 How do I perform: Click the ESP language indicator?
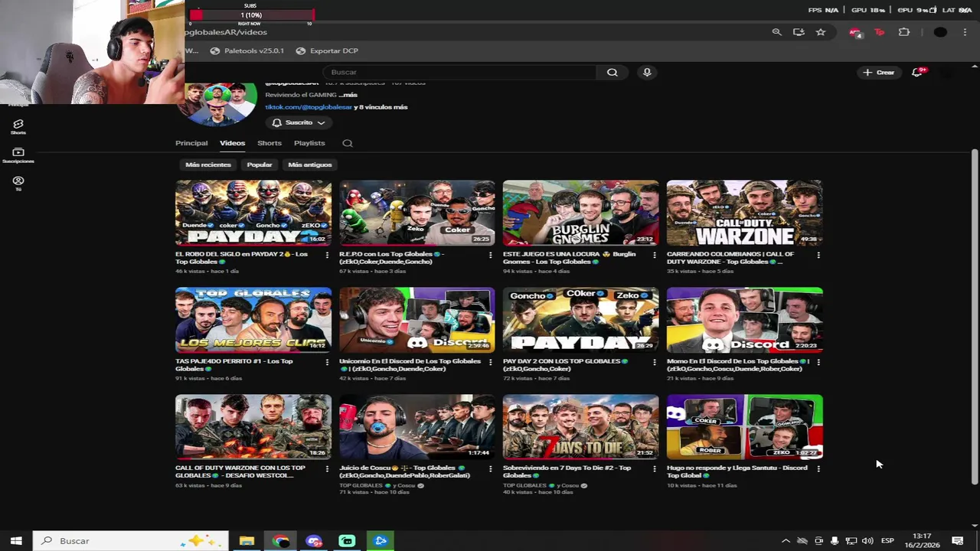tap(887, 541)
